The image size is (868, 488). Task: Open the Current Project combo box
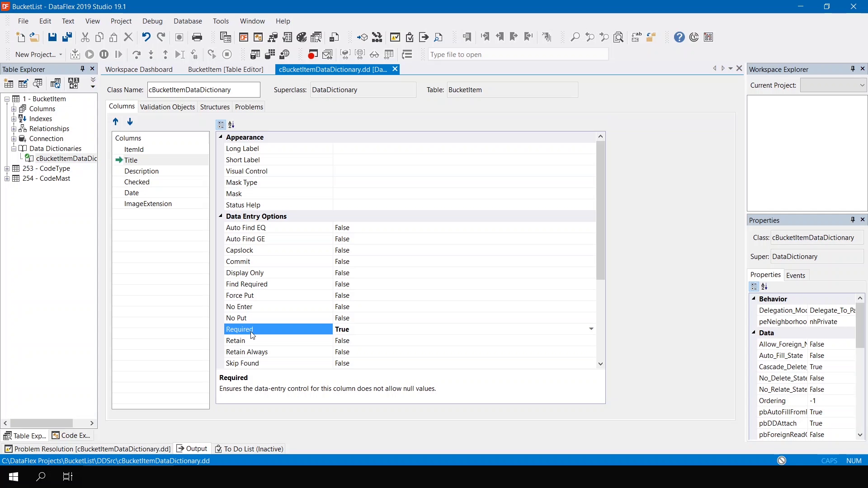pos(833,85)
